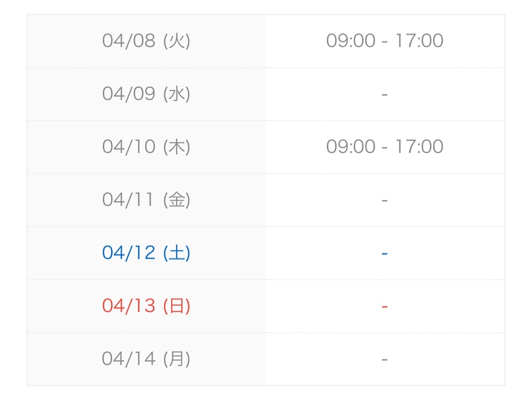Image resolution: width=532 pixels, height=399 pixels.
Task: Click the (火) weekday label
Action: (x=177, y=41)
